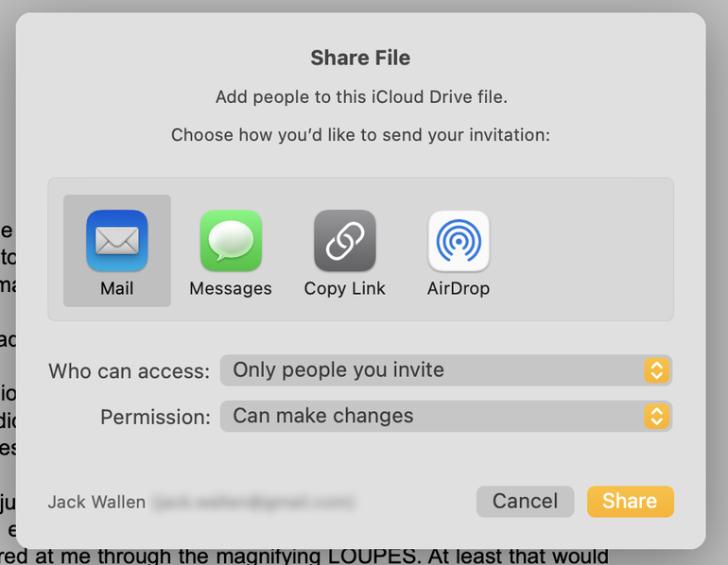Select AirDrop as sharing method
The width and height of the screenshot is (728, 565).
click(459, 251)
